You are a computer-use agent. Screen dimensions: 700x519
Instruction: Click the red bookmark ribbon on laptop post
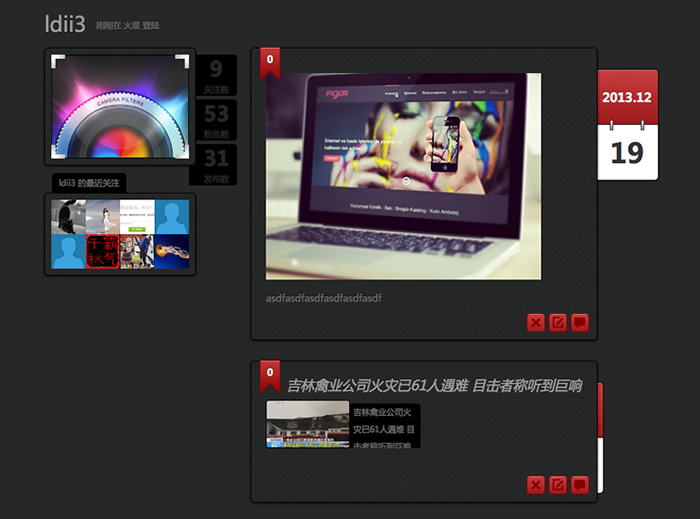tap(269, 61)
